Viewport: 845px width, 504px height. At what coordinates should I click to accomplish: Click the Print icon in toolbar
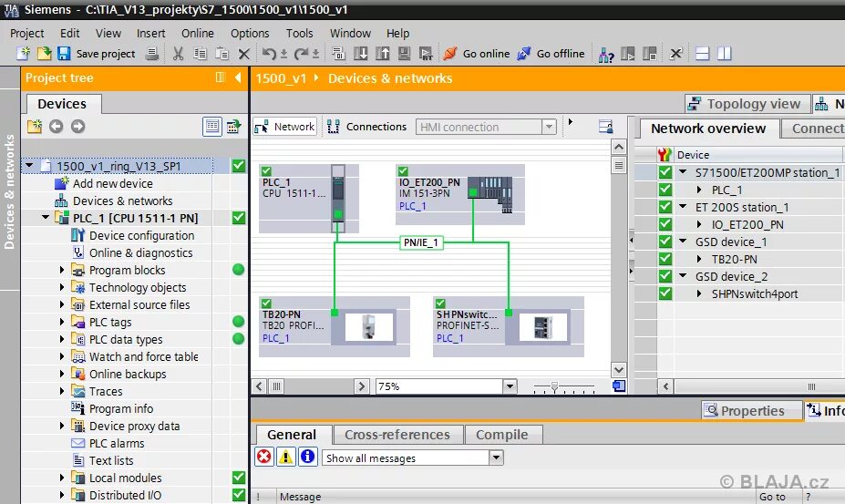[x=152, y=54]
